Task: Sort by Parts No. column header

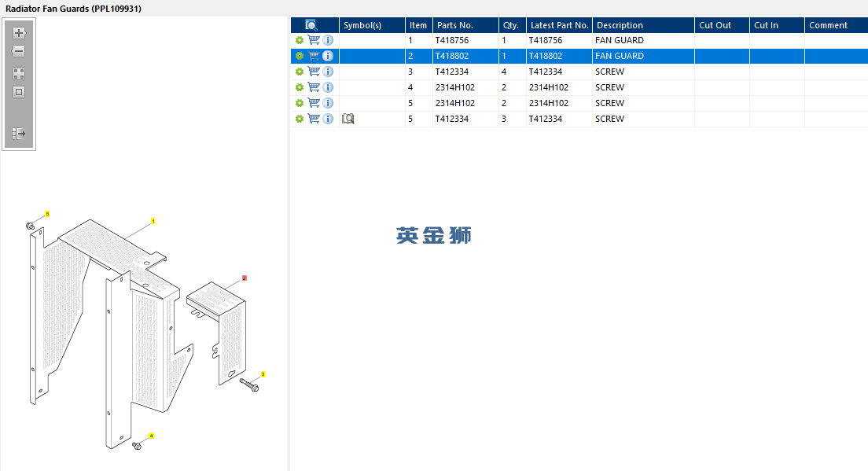Action: click(465, 25)
